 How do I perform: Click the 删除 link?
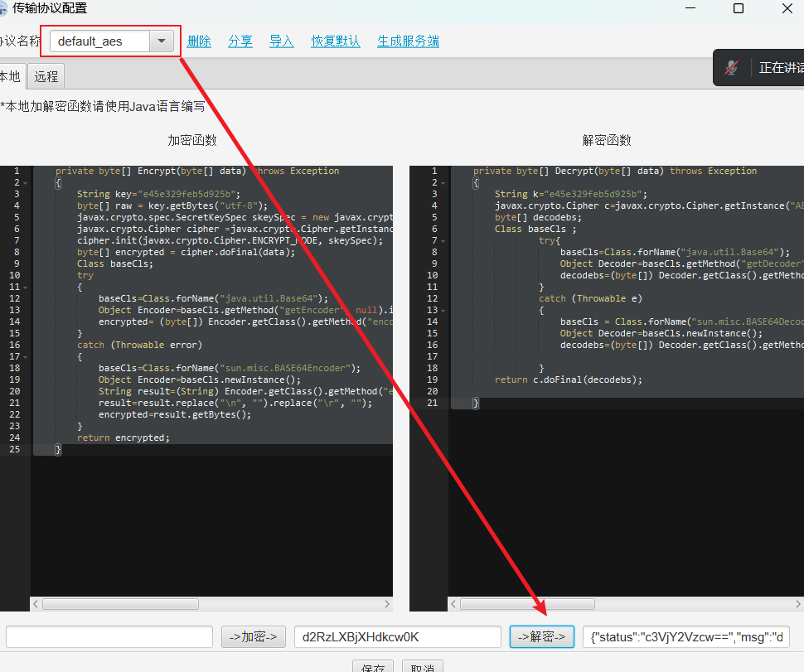point(199,41)
